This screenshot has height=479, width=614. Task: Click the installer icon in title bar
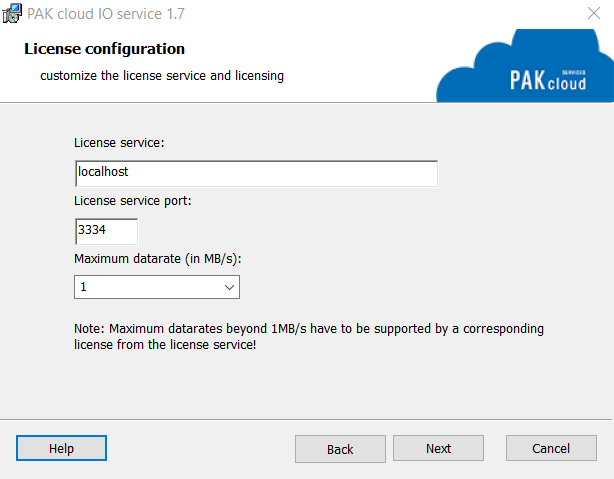12,13
